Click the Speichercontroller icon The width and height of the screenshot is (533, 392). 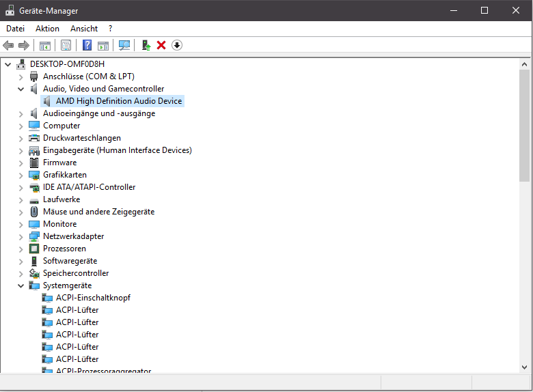click(34, 273)
